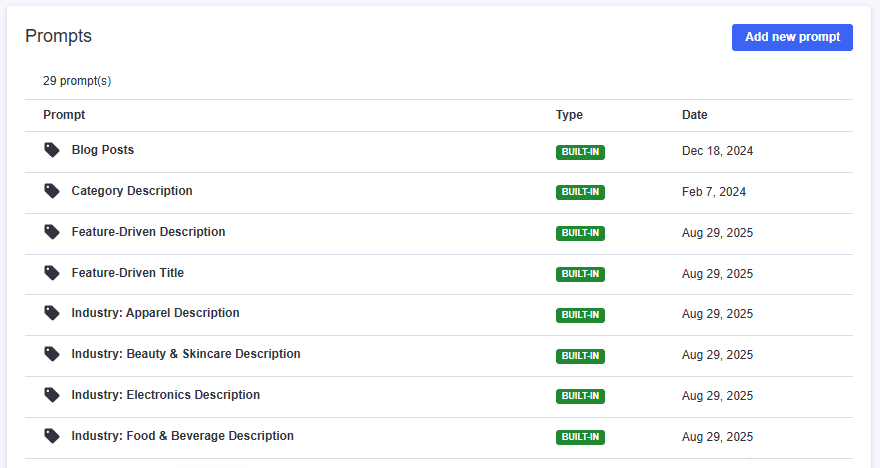Open the Feature-Driven Title prompt
This screenshot has width=880, height=468.
(128, 273)
